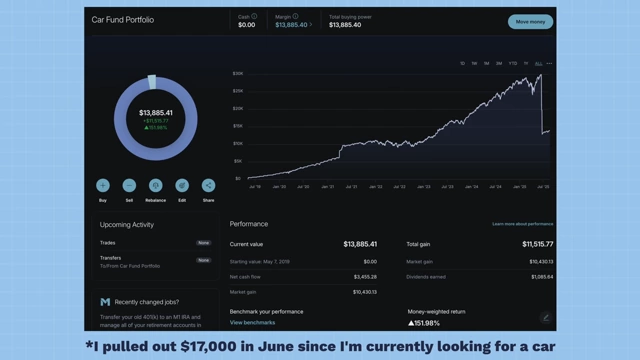Click the Margin info icon
The width and height of the screenshot is (640, 360).
click(295, 16)
